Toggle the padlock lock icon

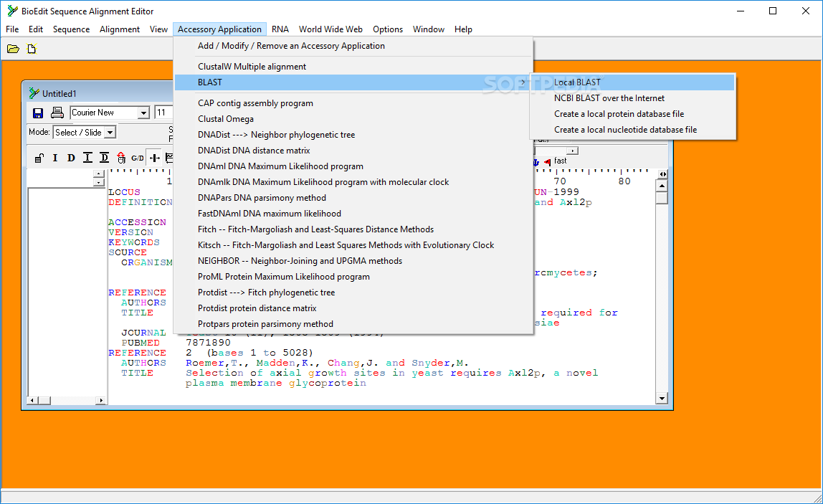click(x=39, y=158)
